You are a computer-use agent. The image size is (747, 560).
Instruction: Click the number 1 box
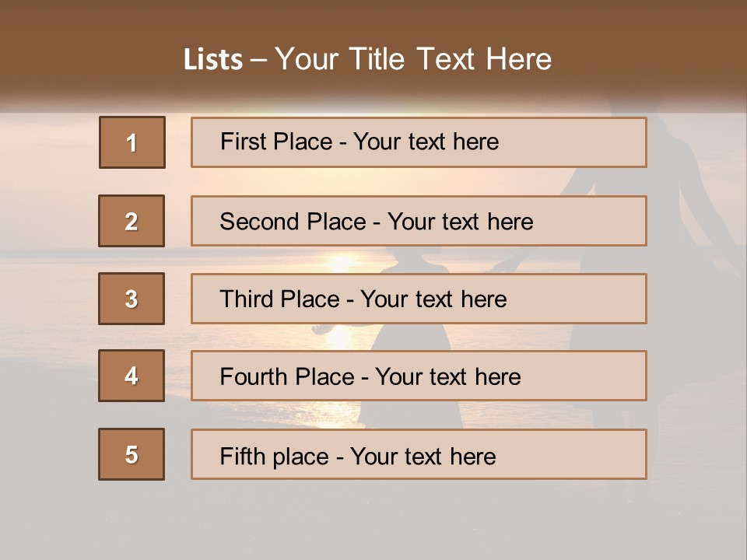click(132, 142)
